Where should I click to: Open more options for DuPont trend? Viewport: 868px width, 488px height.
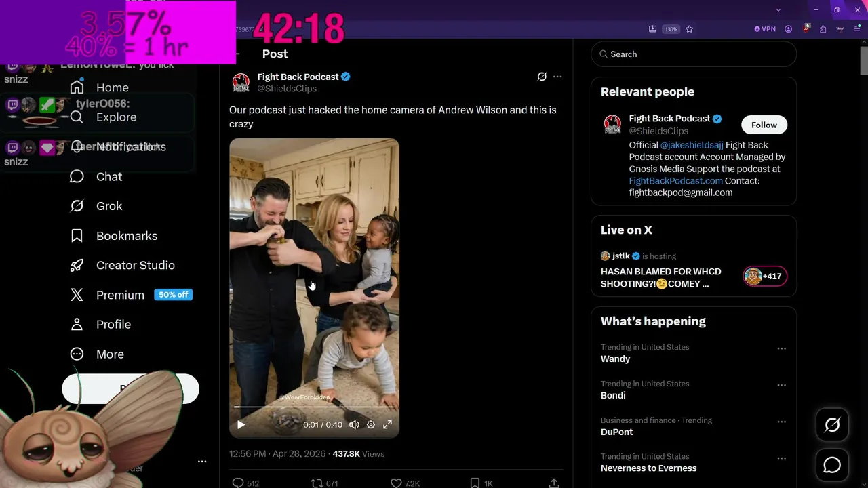point(781,422)
